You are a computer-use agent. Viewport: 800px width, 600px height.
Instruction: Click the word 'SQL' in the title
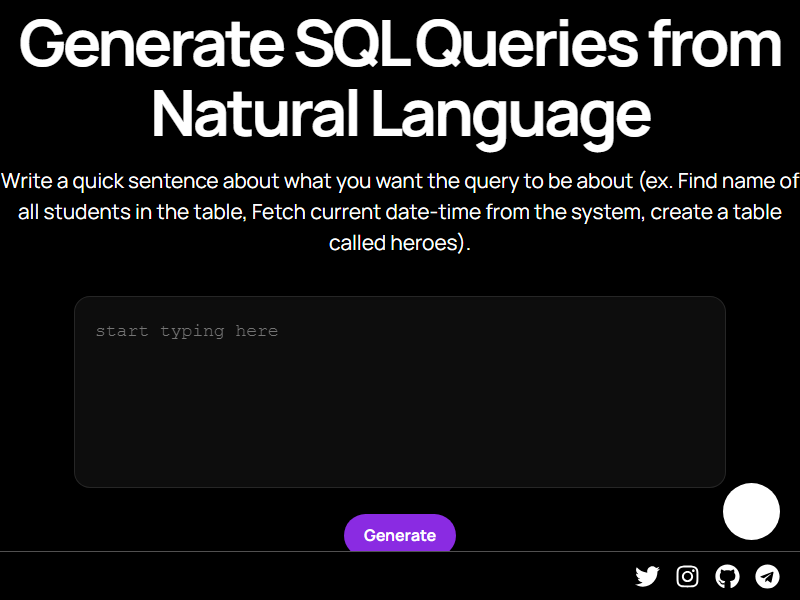tap(353, 44)
